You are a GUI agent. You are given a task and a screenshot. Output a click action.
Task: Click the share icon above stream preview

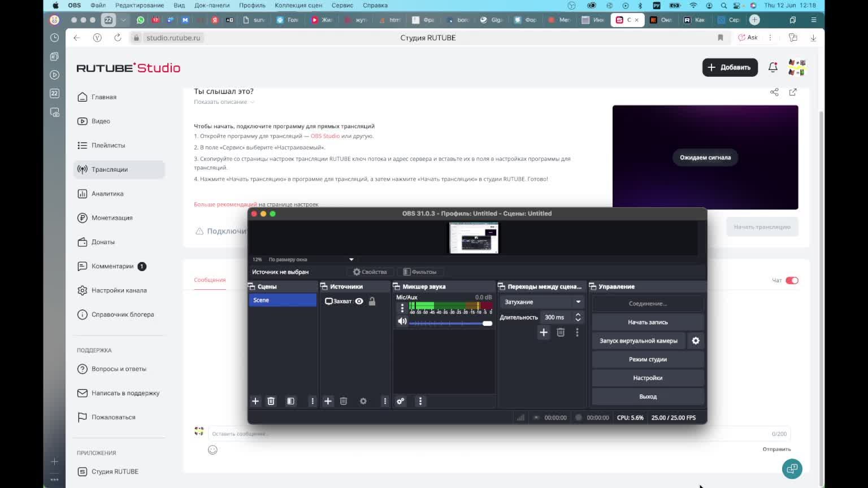[774, 92]
